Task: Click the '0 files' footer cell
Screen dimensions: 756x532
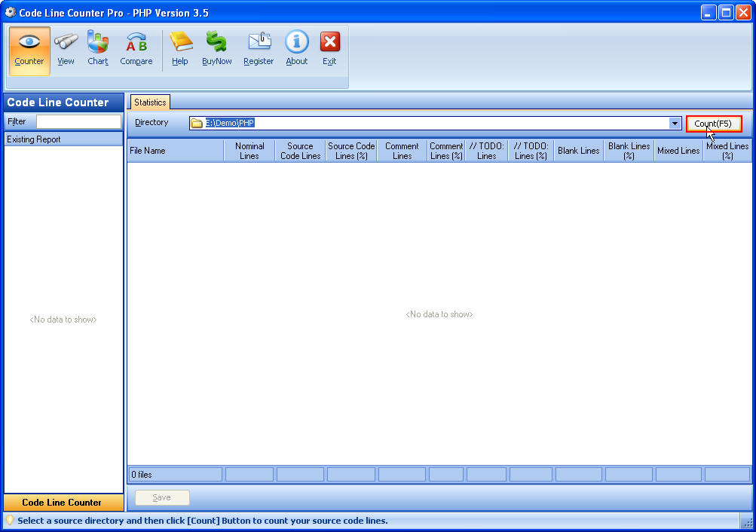Action: pos(175,474)
